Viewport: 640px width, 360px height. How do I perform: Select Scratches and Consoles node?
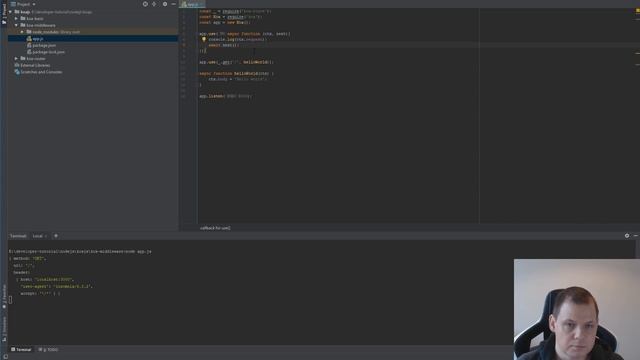(38, 72)
